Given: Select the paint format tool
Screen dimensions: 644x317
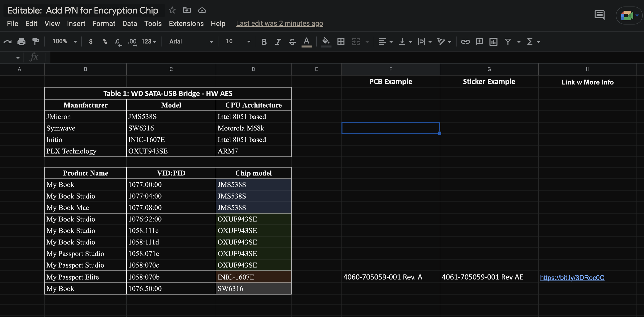Looking at the screenshot, I should 36,41.
